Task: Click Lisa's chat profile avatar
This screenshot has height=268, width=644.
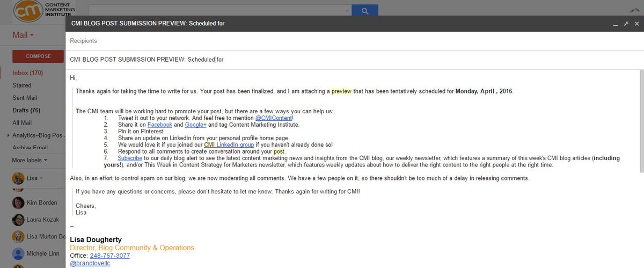Action: pyautogui.click(x=18, y=178)
